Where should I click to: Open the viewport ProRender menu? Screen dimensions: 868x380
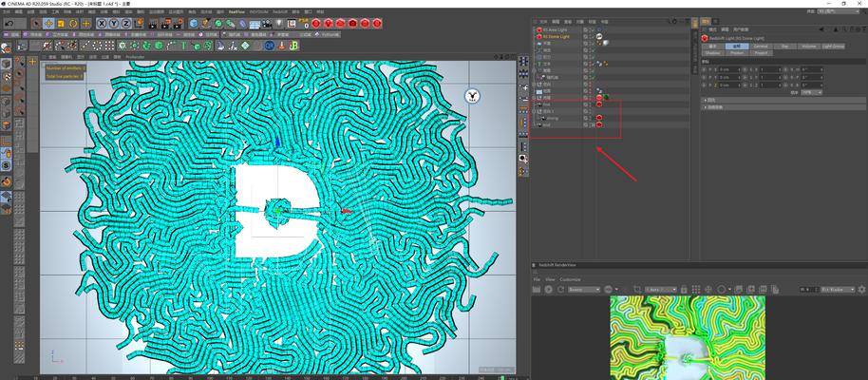click(x=135, y=56)
